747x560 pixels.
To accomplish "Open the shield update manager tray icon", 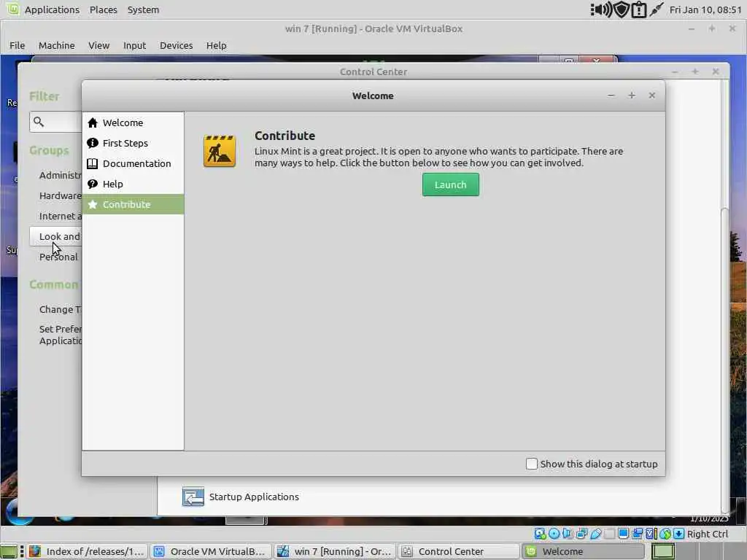I will (x=622, y=9).
